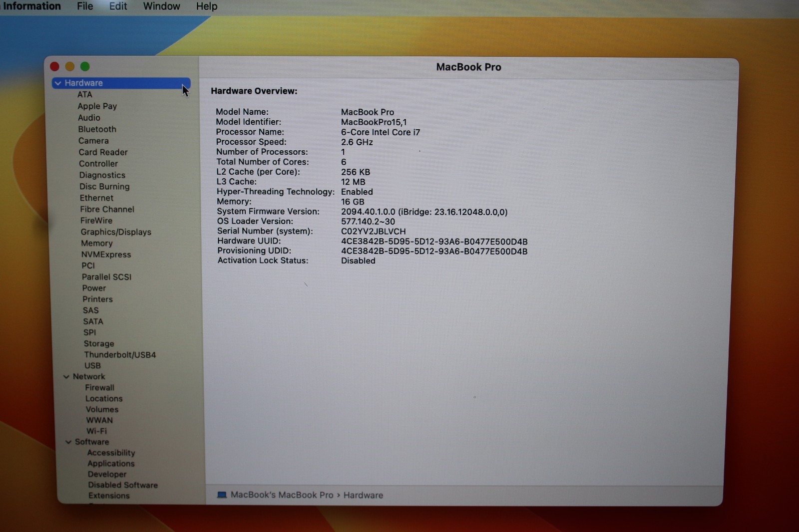The image size is (799, 532).
Task: Select the Software category label
Action: [92, 442]
